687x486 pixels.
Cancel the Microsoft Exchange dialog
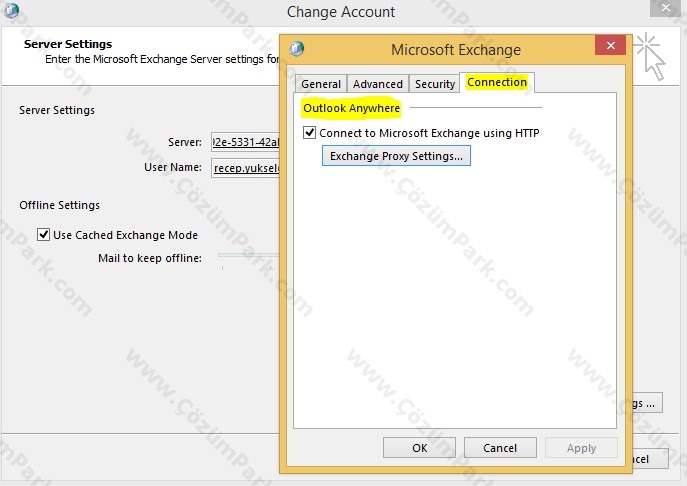pyautogui.click(x=500, y=448)
